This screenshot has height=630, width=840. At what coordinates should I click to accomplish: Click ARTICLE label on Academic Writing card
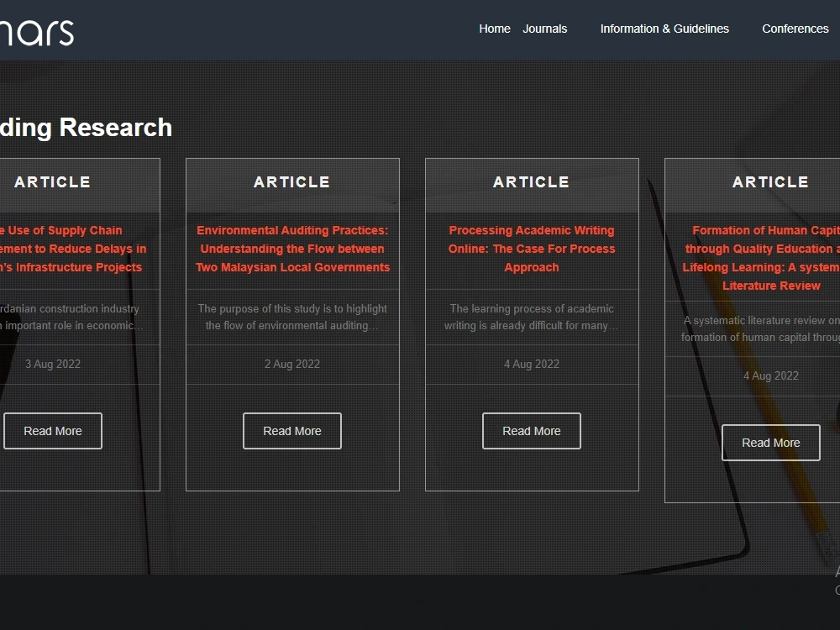(532, 182)
